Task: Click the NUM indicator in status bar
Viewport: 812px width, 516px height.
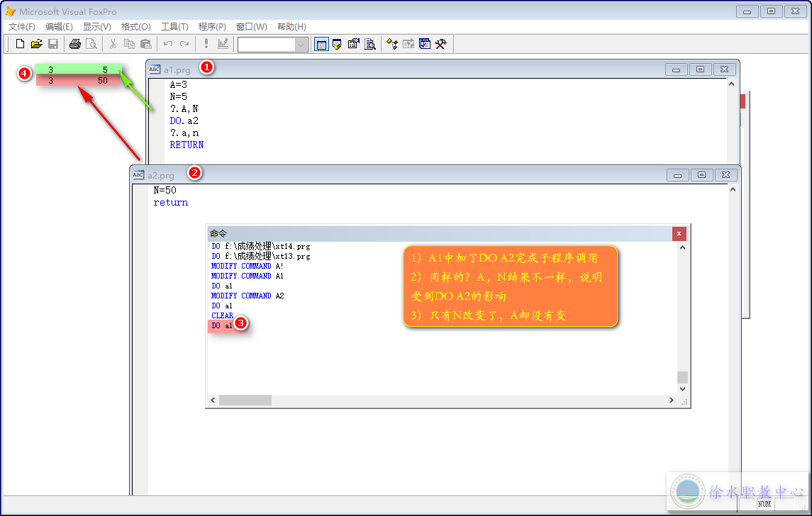Action: (x=764, y=503)
